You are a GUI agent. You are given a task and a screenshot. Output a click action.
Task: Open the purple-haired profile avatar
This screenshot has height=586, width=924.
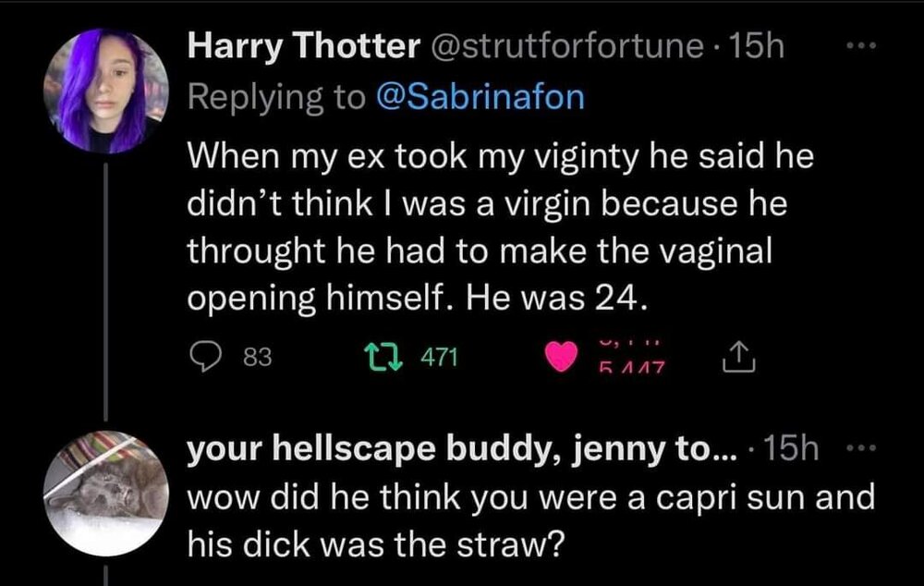pos(107,91)
